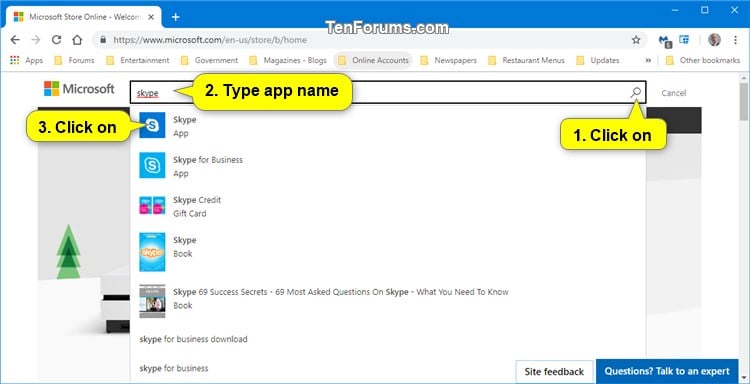This screenshot has width=750, height=384.
Task: View site security lock info
Action: click(102, 40)
